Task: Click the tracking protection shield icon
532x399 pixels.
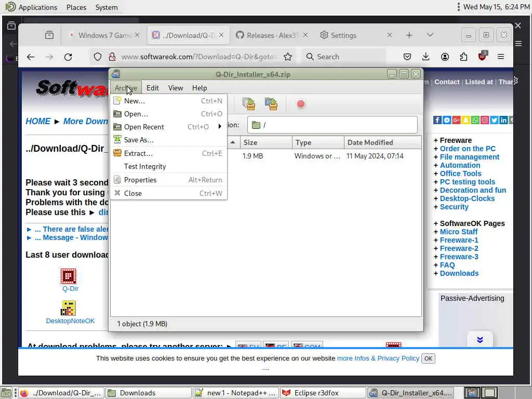Action: click(x=98, y=57)
